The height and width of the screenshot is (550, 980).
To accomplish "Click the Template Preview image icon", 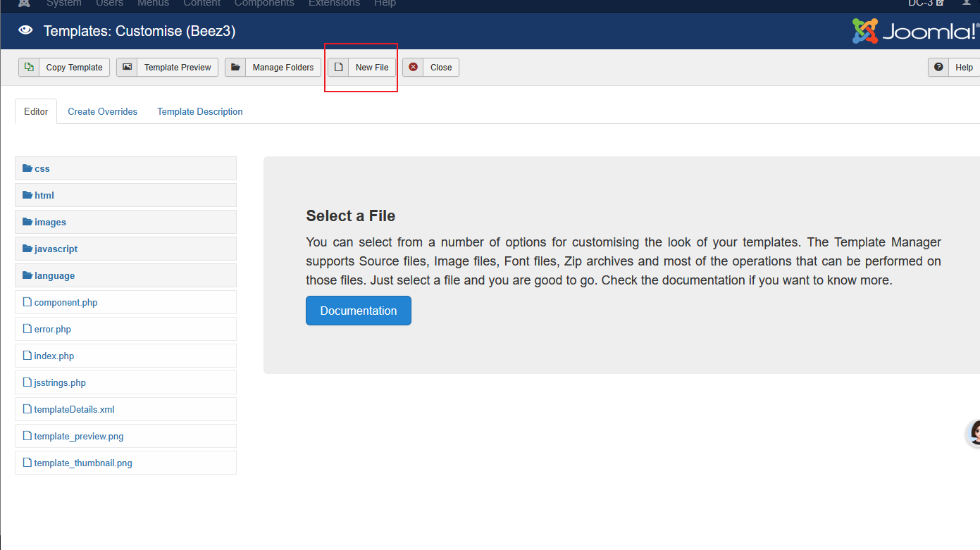I will coord(127,68).
